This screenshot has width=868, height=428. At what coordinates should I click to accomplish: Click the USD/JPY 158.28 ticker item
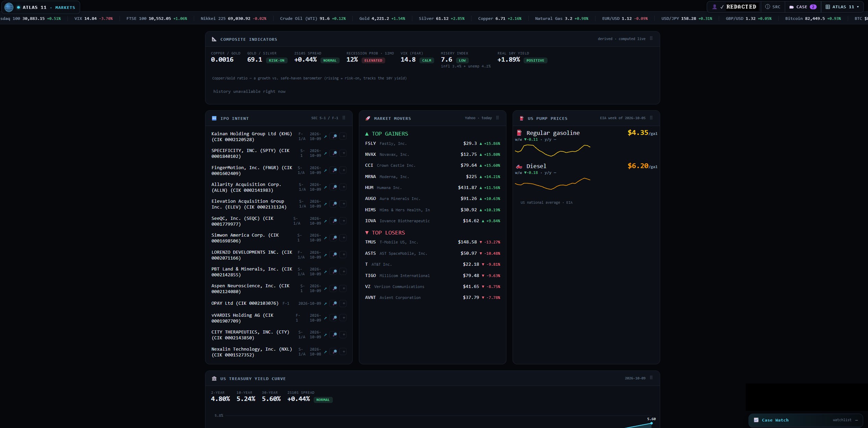click(x=687, y=18)
